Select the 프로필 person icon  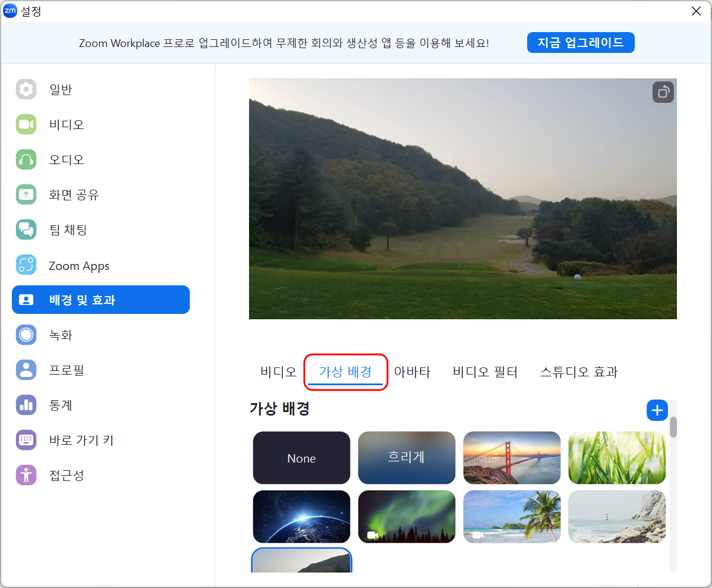[26, 370]
